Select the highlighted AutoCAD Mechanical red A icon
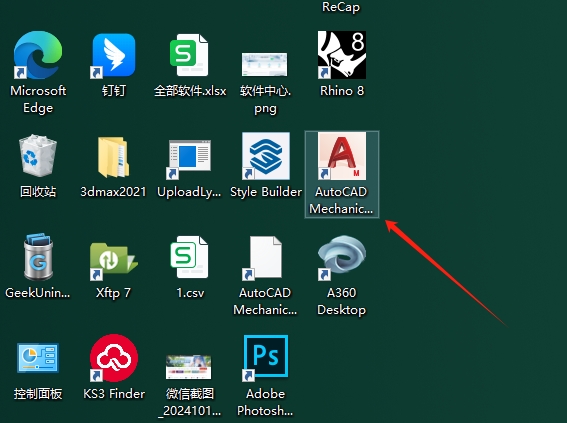567x423 pixels. pyautogui.click(x=342, y=156)
